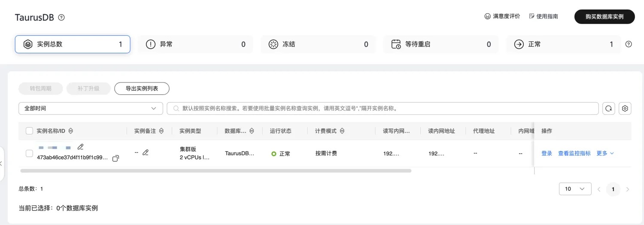This screenshot has height=225, width=644.
Task: Click help icon next to 正常 card
Action: coord(629,44)
